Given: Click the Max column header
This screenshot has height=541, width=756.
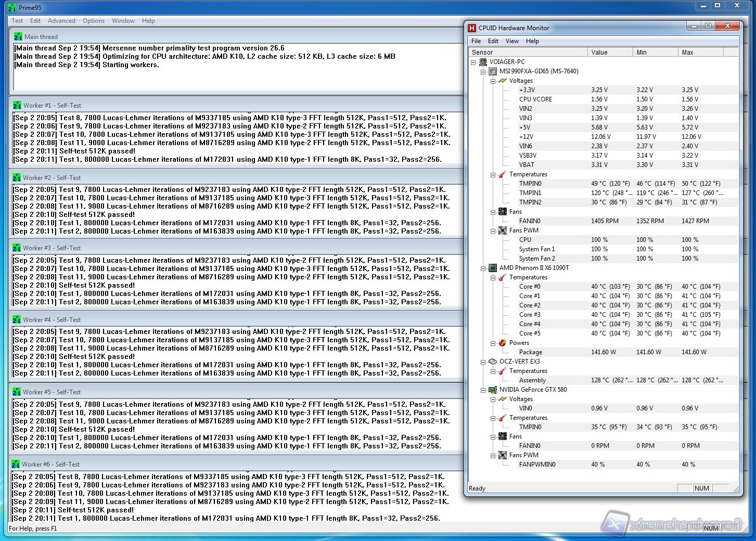Looking at the screenshot, I should point(687,53).
